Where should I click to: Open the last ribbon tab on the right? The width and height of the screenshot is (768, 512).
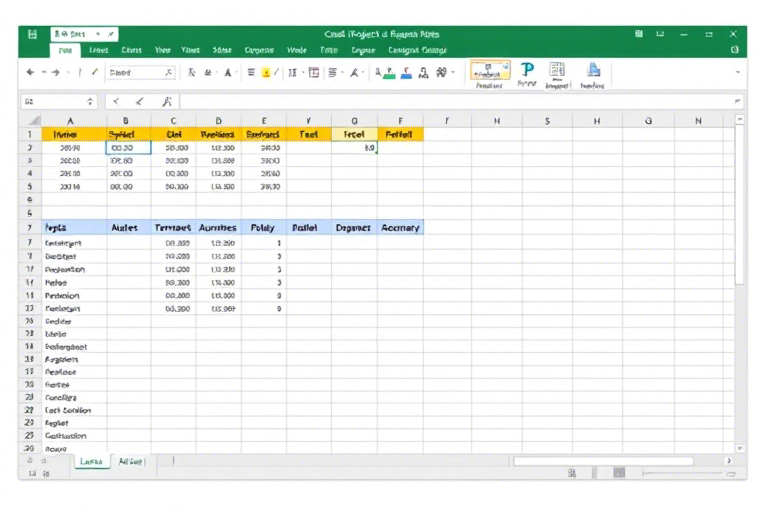point(417,50)
